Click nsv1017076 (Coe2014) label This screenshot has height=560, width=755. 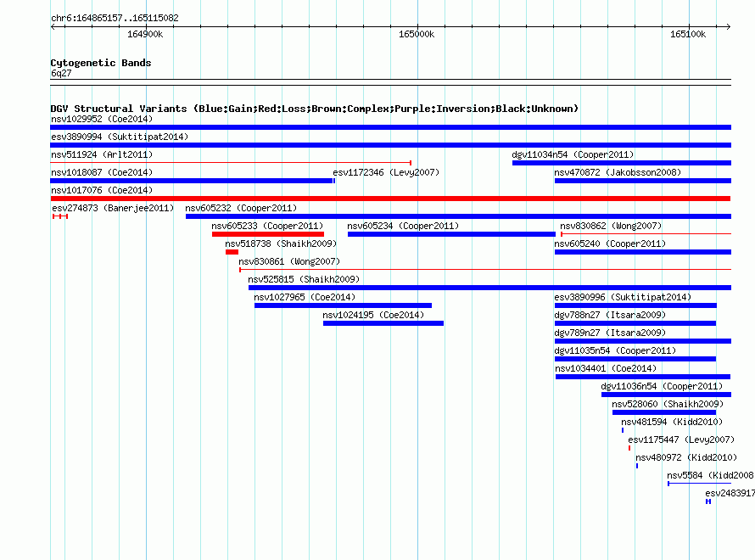point(102,190)
